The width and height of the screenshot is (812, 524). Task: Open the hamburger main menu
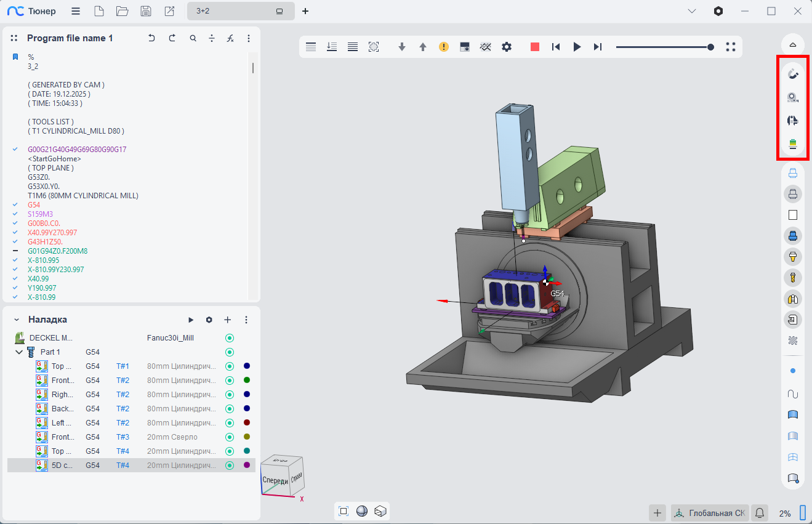pos(75,11)
